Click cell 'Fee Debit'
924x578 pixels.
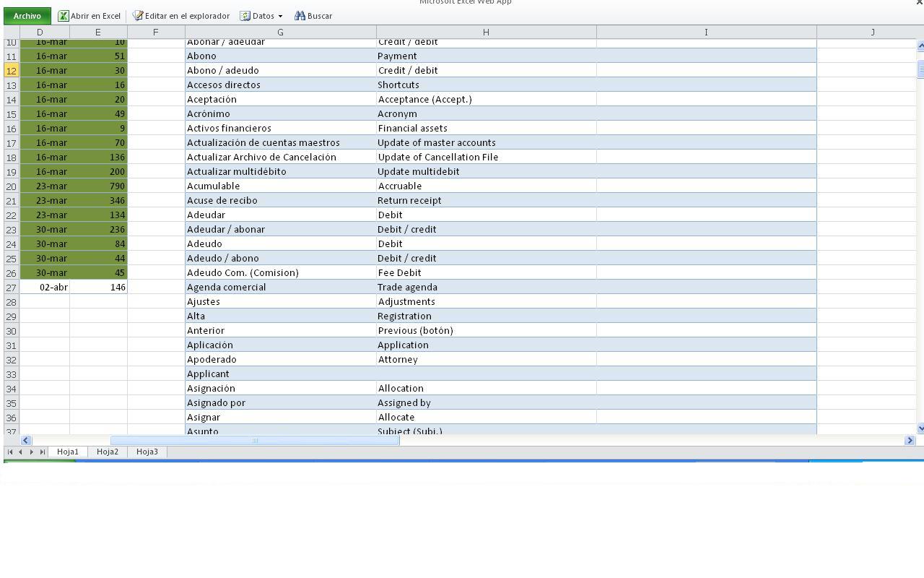(x=487, y=272)
